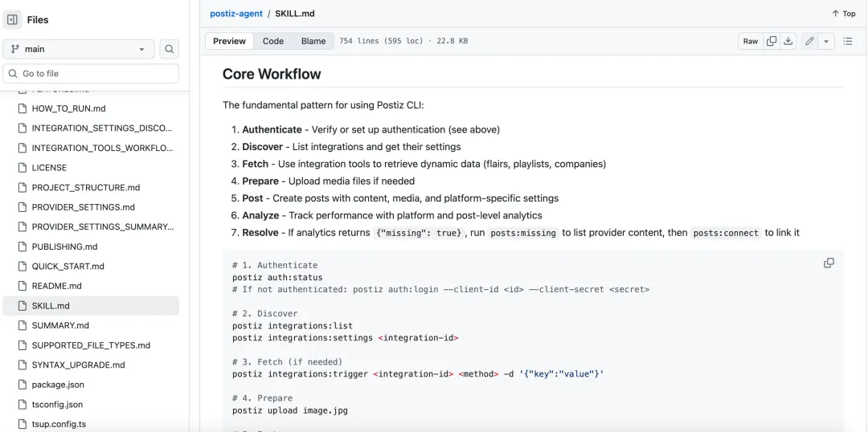Select QUICK_START.md file
The width and height of the screenshot is (868, 432).
click(68, 266)
